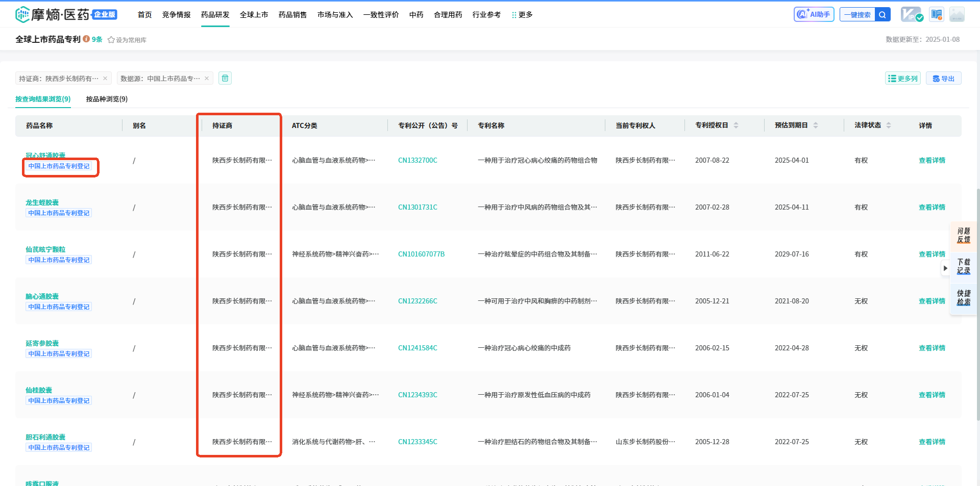
Task: Open 市场与准入 menu
Action: (335, 15)
